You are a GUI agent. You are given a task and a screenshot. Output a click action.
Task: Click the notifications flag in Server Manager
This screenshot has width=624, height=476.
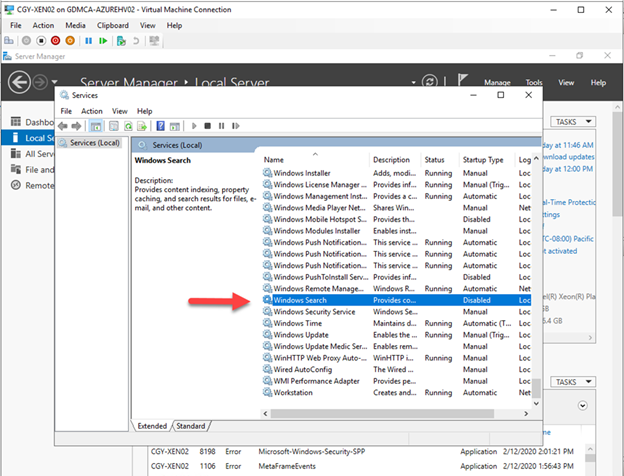click(x=462, y=81)
